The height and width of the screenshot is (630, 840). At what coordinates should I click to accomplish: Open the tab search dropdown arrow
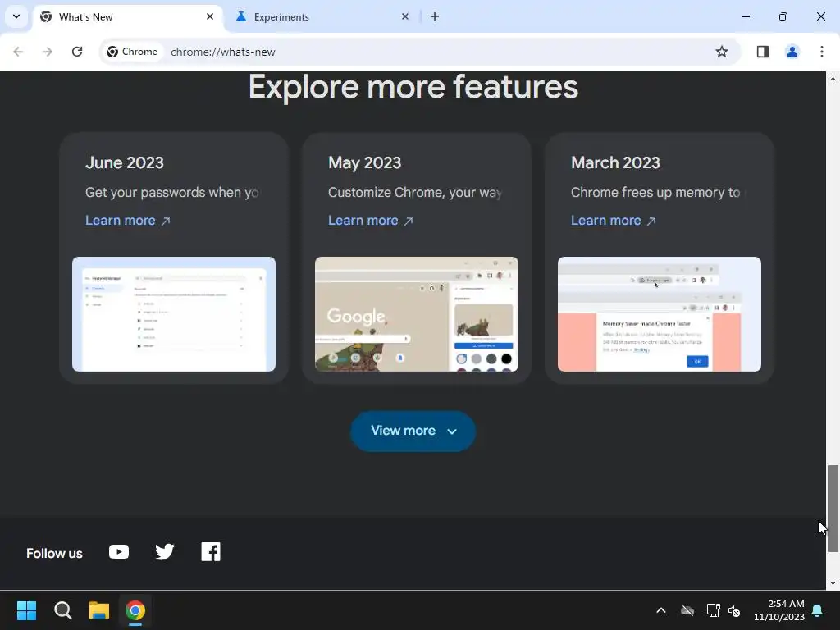click(x=16, y=16)
